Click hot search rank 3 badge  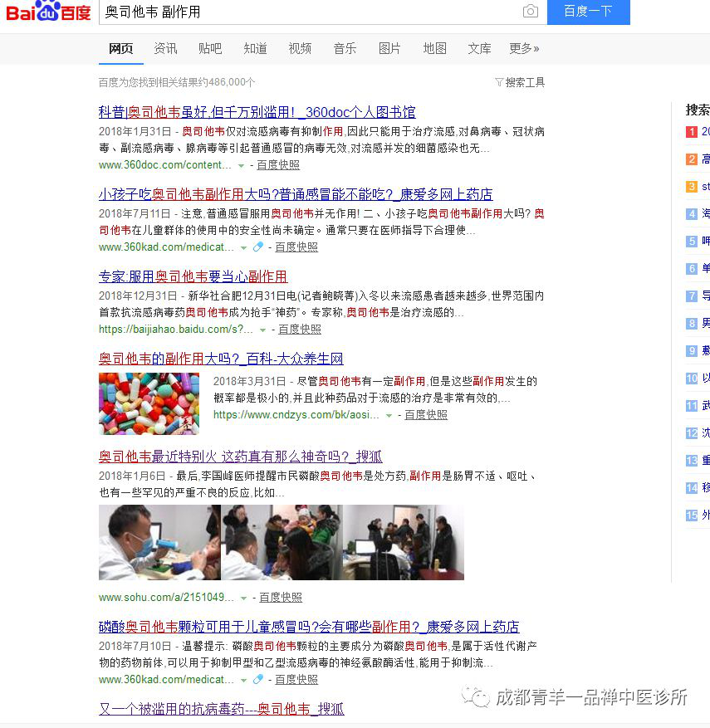pos(692,187)
